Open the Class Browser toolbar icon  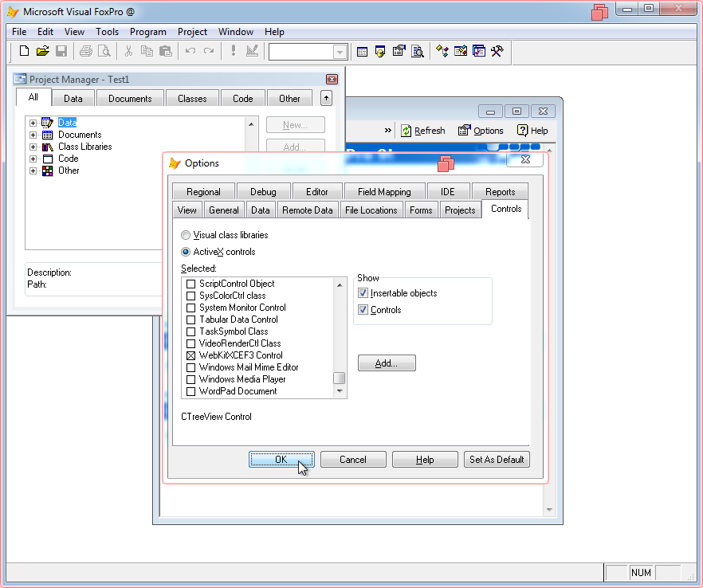442,51
